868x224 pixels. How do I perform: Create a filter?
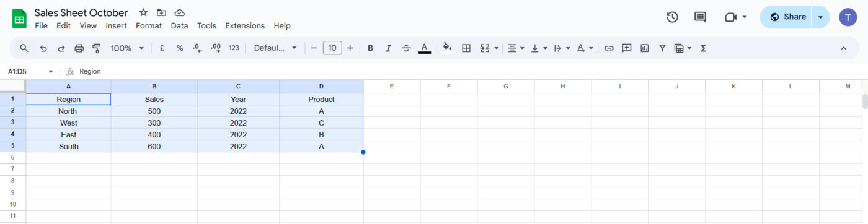662,48
